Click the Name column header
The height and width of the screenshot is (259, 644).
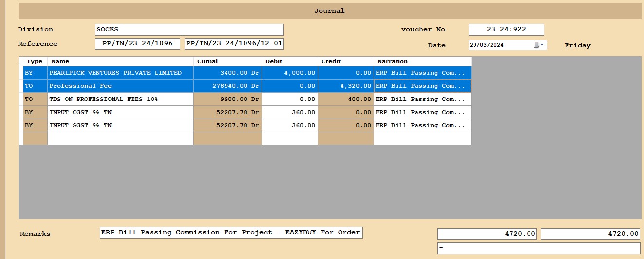coord(120,61)
